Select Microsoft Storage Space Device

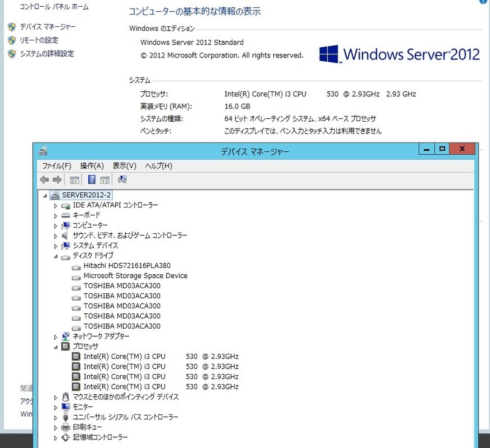click(135, 275)
